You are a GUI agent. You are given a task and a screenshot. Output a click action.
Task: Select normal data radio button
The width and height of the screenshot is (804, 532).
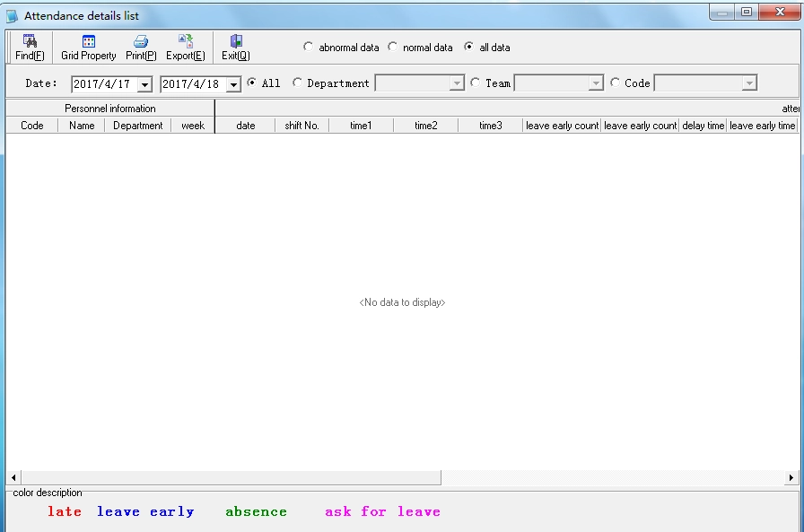[x=392, y=47]
